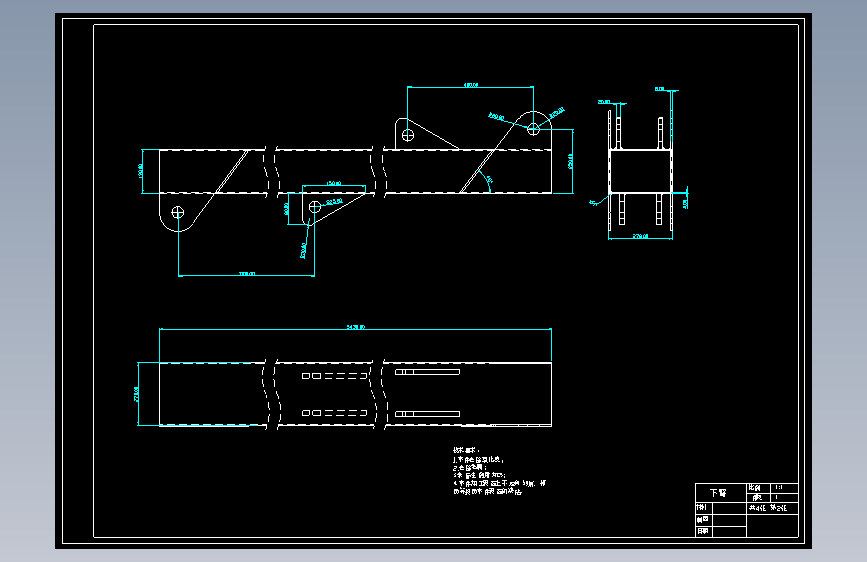Pick the horizontal dimension between the two lower pin holes
The height and width of the screenshot is (562, 867).
click(247, 273)
